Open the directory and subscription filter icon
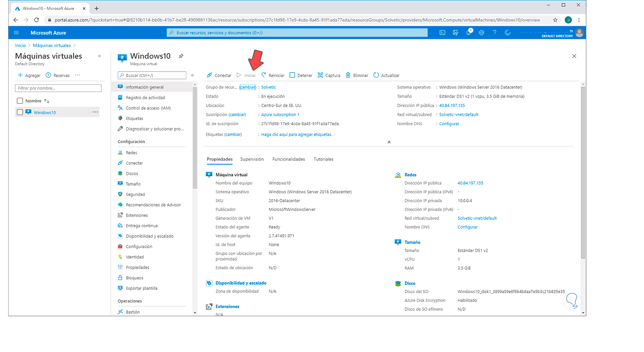 [x=456, y=33]
